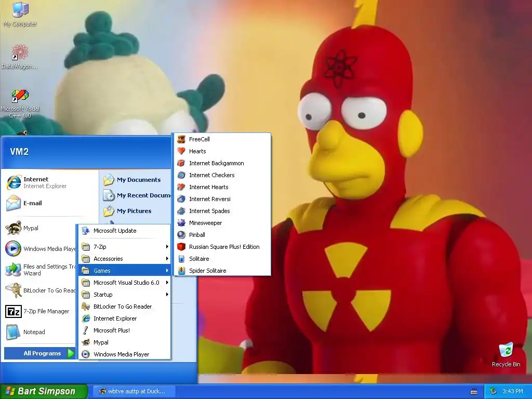The image size is (532, 399).
Task: Launch Hearts game
Action: (x=222, y=151)
